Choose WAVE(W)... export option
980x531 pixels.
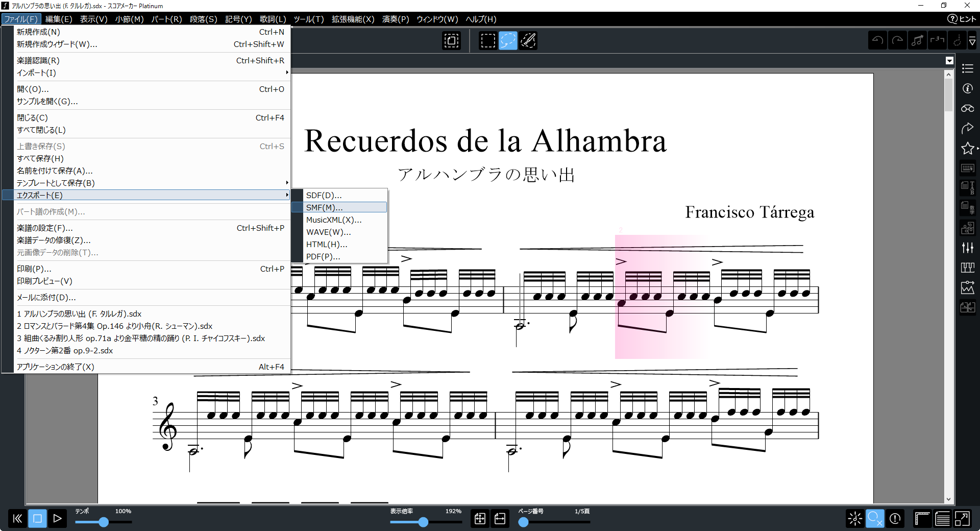coord(339,232)
